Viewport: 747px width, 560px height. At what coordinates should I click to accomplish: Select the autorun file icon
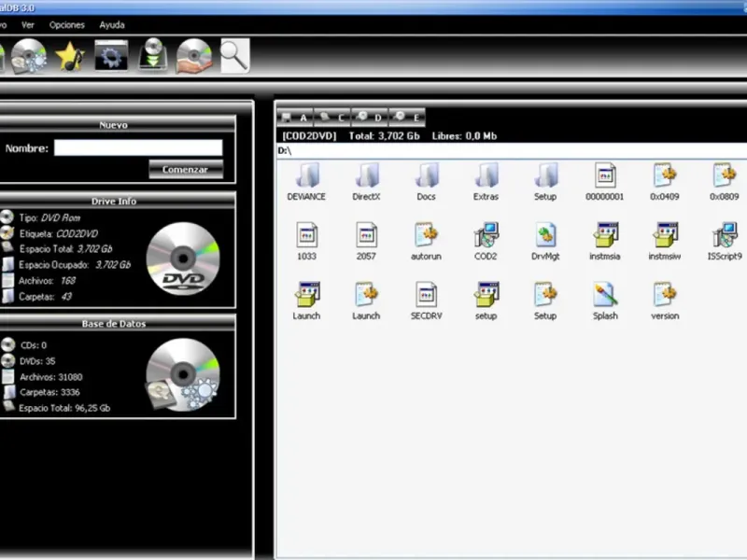426,240
